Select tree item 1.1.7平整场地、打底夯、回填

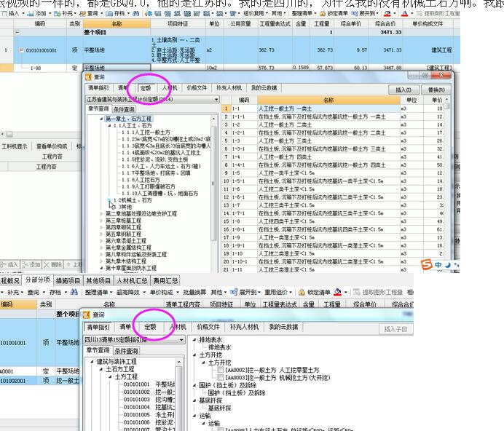click(x=156, y=173)
